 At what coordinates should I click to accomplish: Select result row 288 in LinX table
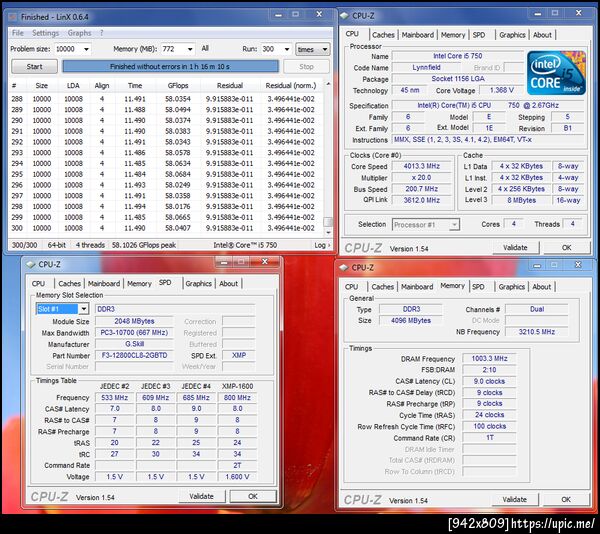(x=166, y=99)
